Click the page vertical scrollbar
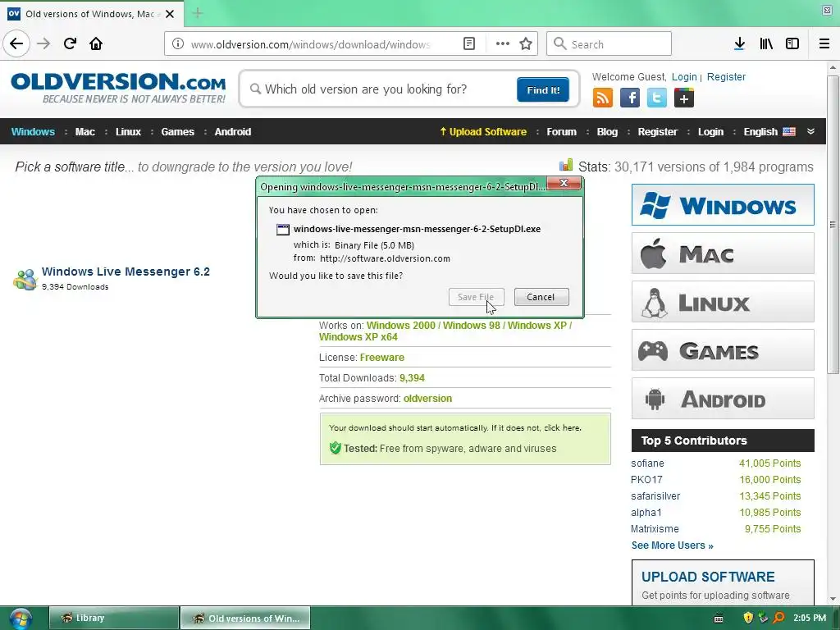The height and width of the screenshot is (630, 840). (833, 225)
